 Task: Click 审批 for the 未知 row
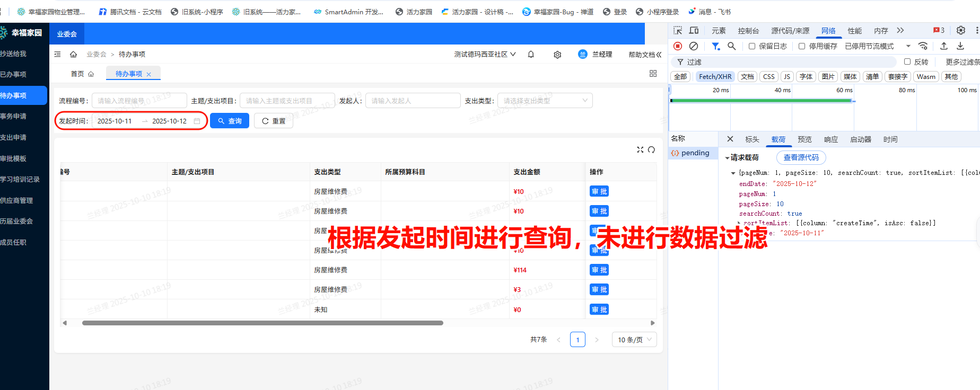[x=599, y=309]
